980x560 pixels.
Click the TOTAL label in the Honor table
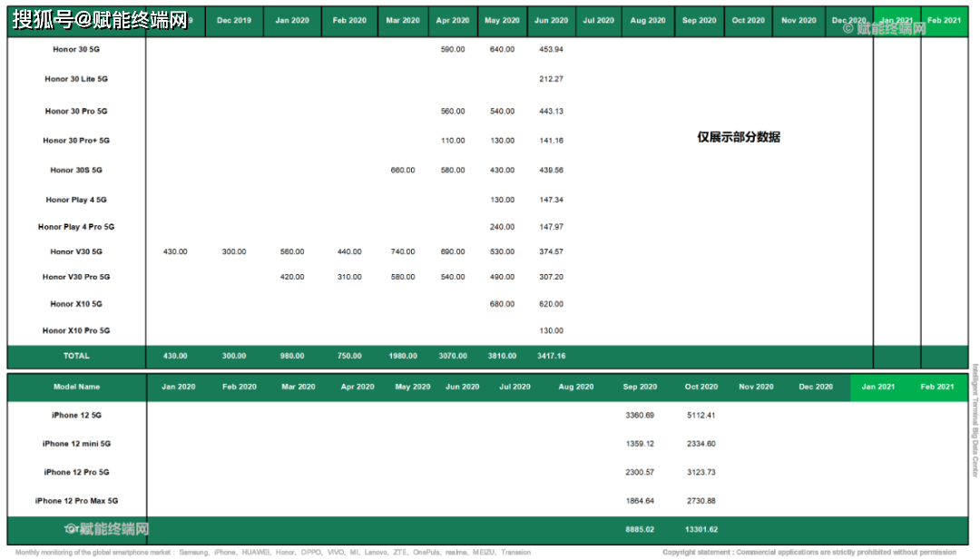click(x=76, y=356)
